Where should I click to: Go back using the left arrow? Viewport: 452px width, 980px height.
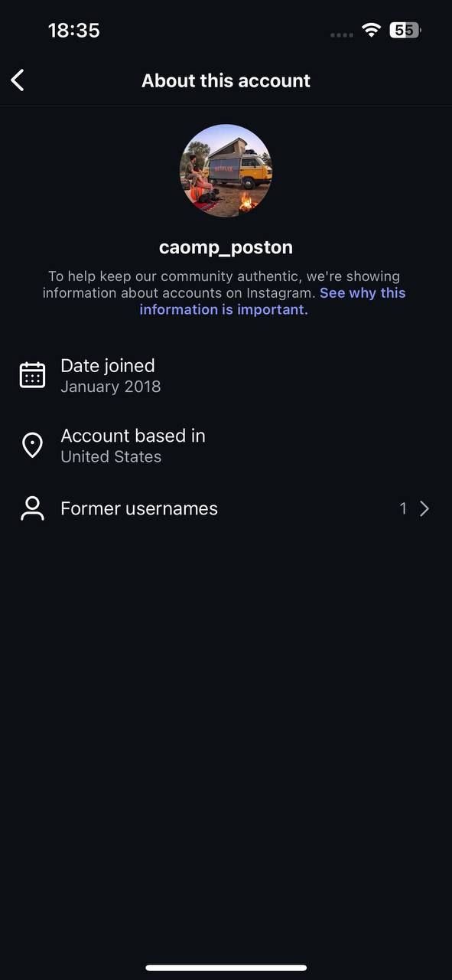[x=18, y=80]
